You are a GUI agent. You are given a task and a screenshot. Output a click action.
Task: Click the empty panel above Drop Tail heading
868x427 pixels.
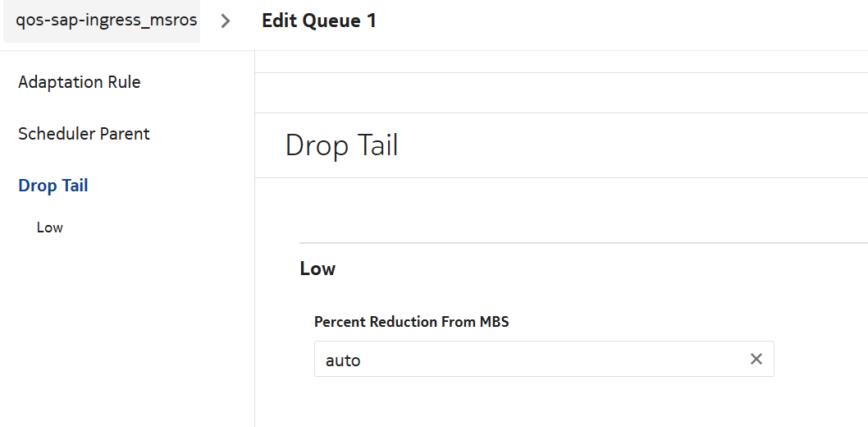click(x=561, y=92)
